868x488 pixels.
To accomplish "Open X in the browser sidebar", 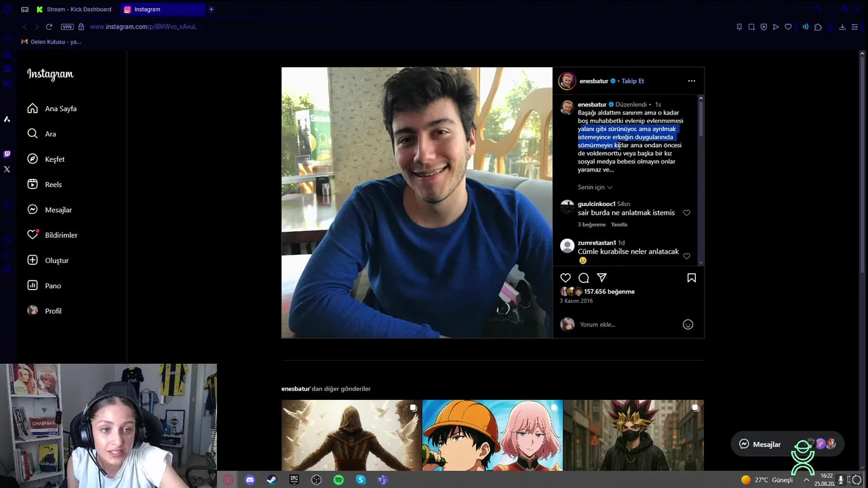I will tap(7, 169).
